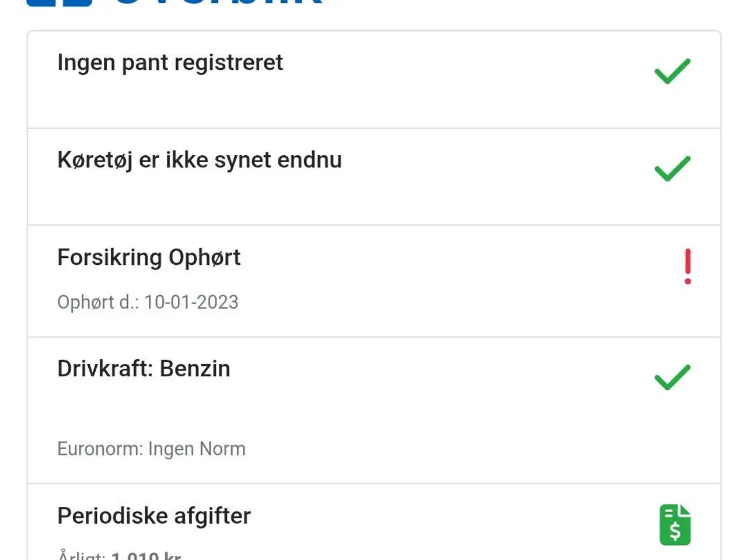Open the Periodiske afgifter heading

[x=154, y=516]
